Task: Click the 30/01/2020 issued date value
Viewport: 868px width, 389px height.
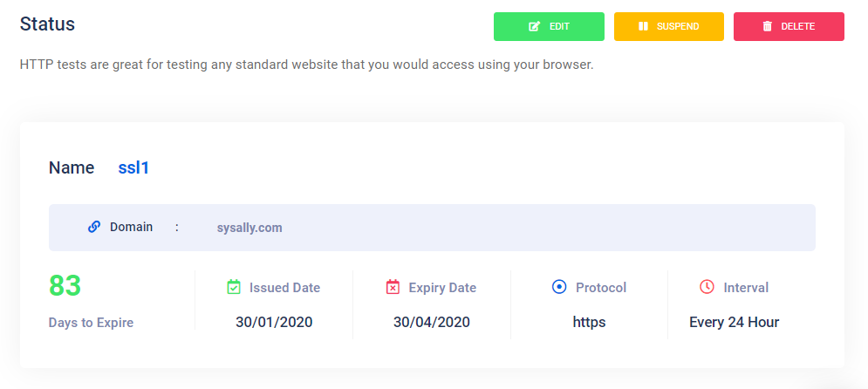Action: click(274, 322)
